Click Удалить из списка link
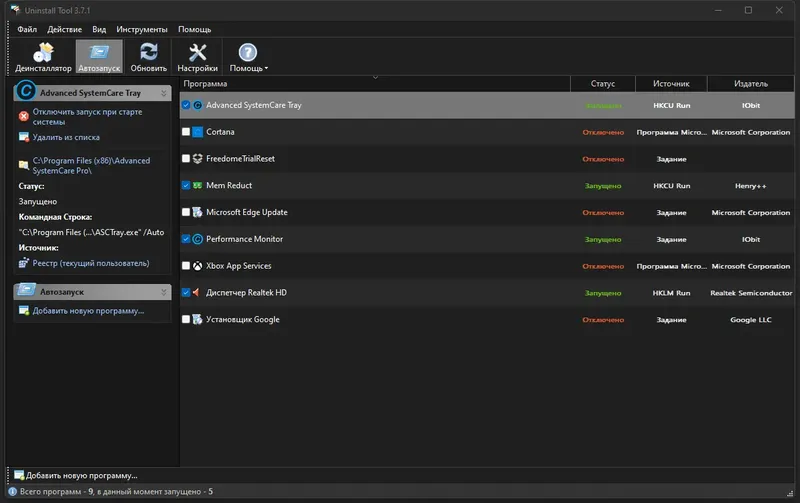Screen dimensions: 800x503 (x=66, y=137)
